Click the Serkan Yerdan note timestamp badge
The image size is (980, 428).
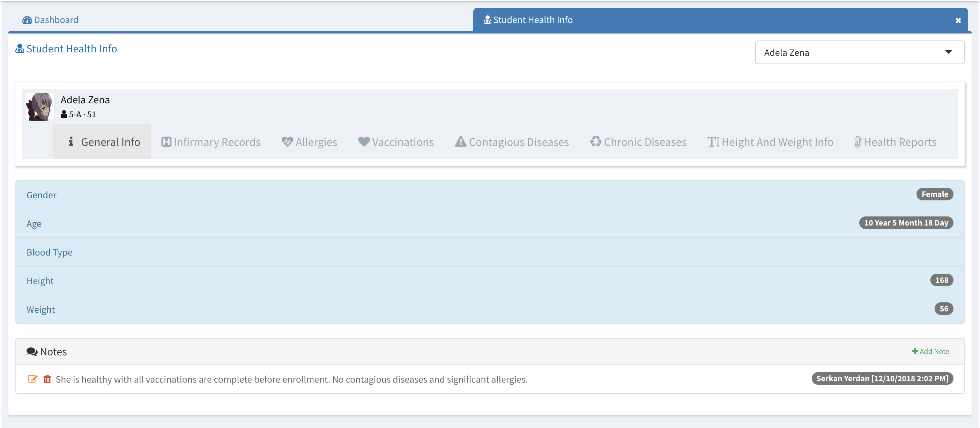point(882,378)
